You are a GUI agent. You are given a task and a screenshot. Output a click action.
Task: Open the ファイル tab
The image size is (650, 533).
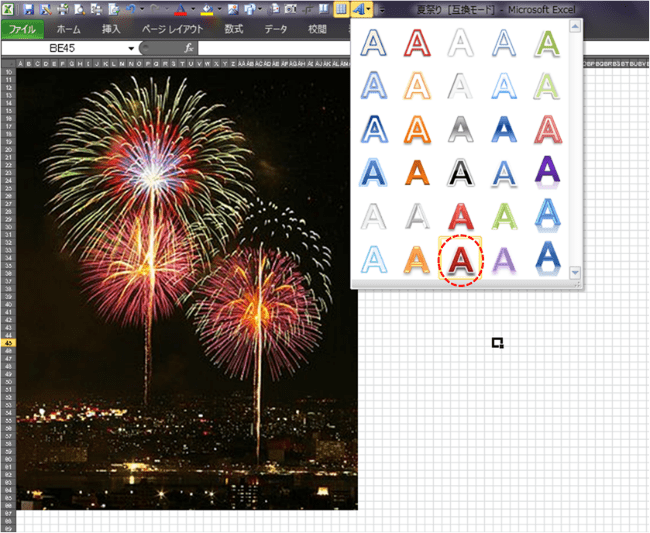[22, 29]
